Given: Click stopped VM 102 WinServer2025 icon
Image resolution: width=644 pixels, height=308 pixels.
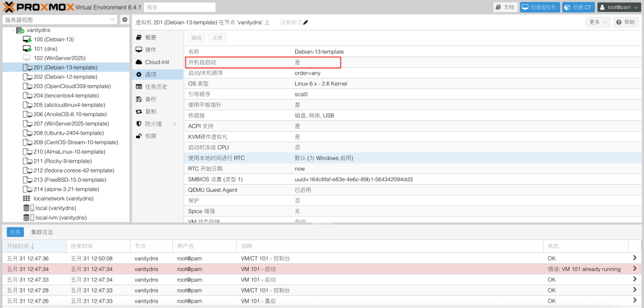Looking at the screenshot, I should point(27,58).
